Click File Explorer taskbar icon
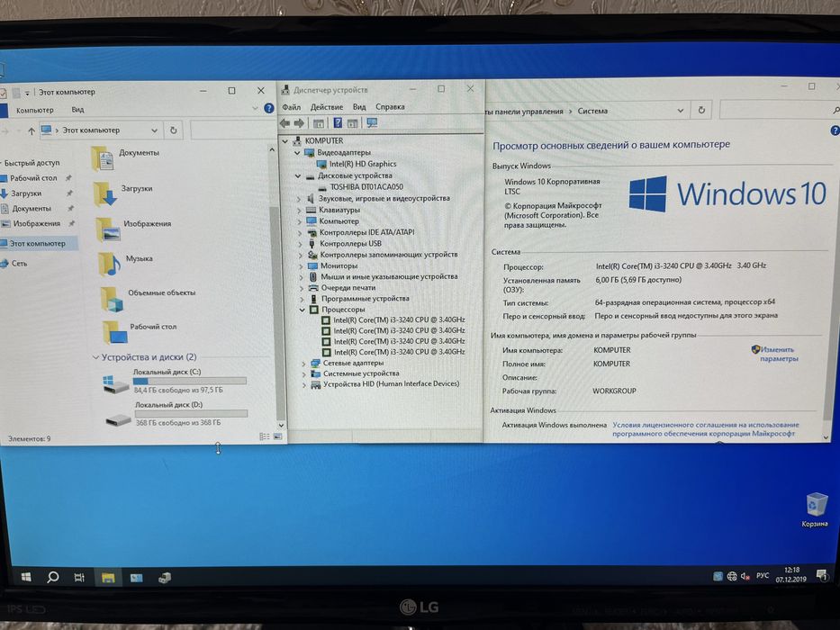840x630 pixels. click(108, 578)
